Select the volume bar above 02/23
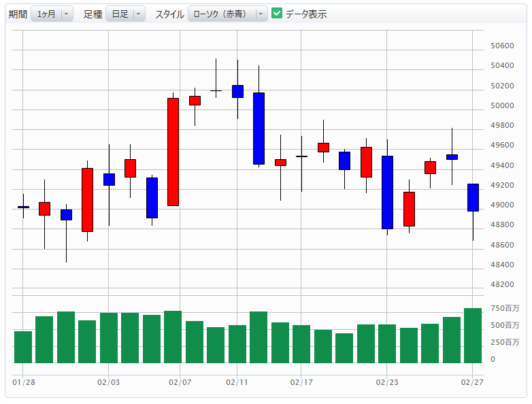 pos(387,343)
